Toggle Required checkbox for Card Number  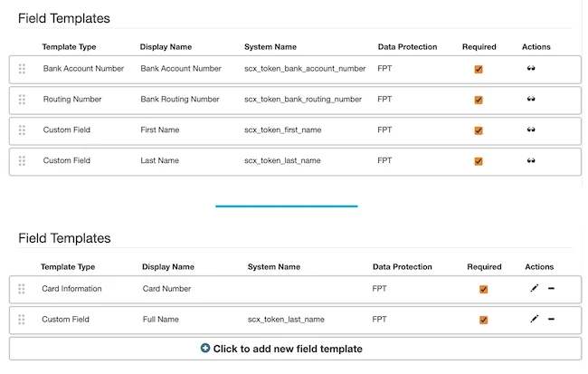coord(483,289)
